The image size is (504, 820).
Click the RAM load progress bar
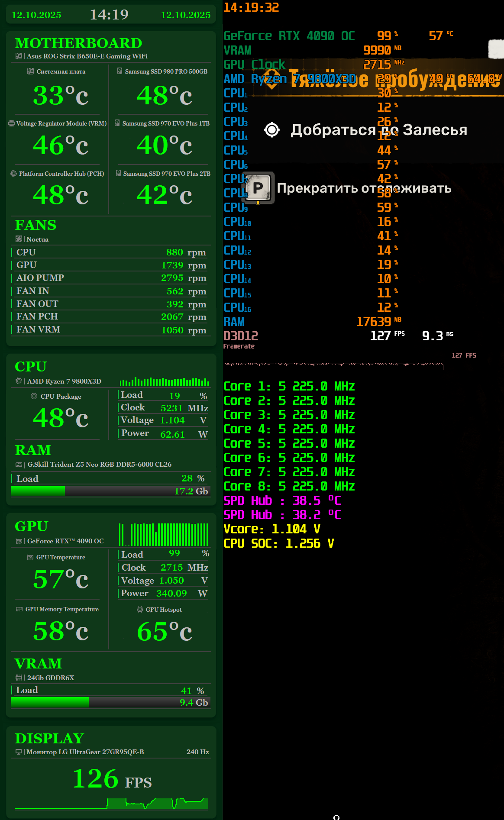[x=111, y=491]
